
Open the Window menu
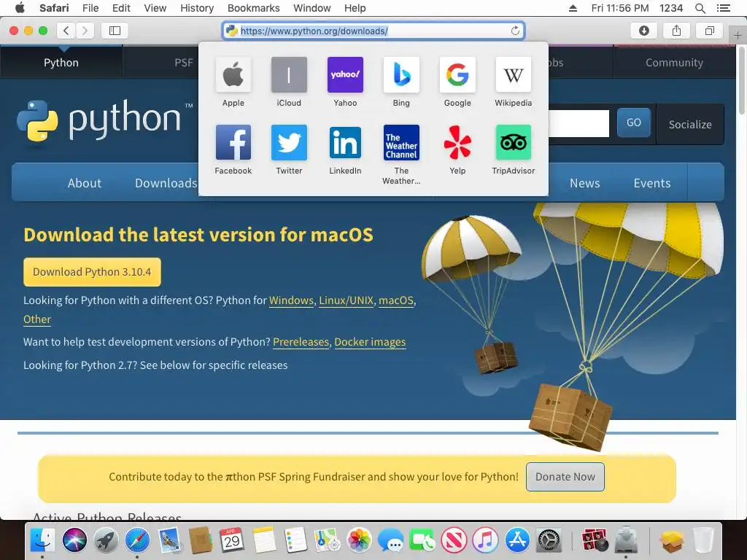click(311, 8)
